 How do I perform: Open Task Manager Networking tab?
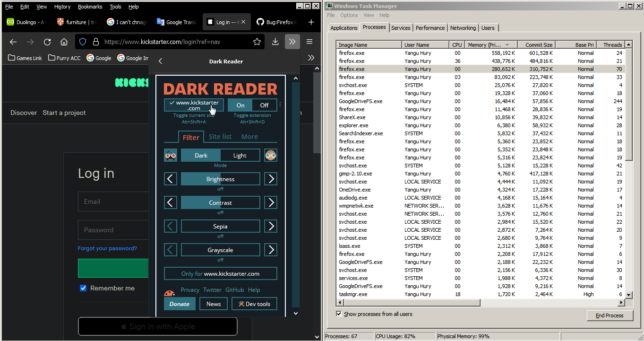coord(463,28)
